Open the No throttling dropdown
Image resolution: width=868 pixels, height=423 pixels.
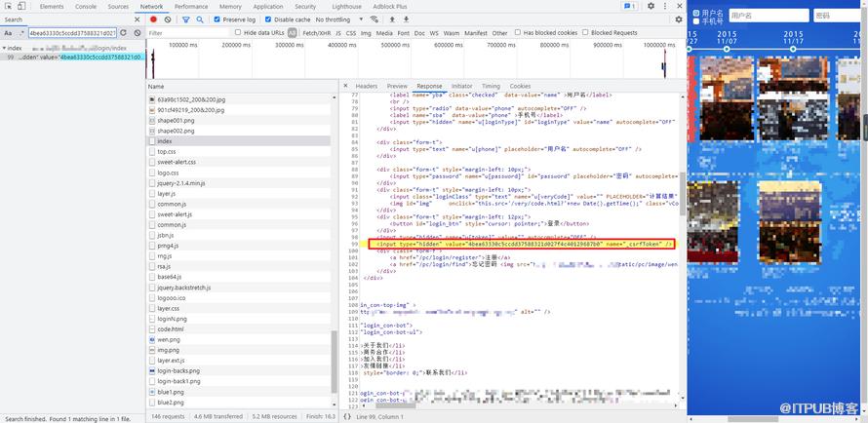coord(340,19)
